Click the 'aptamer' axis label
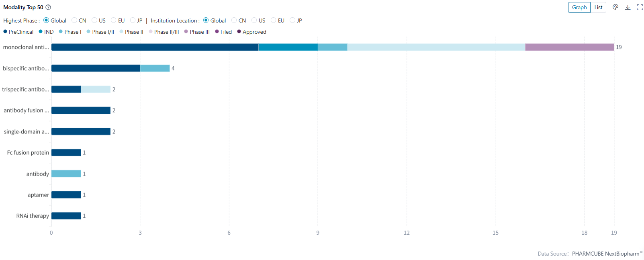Screen dimensions: 644x260 click(x=39, y=195)
